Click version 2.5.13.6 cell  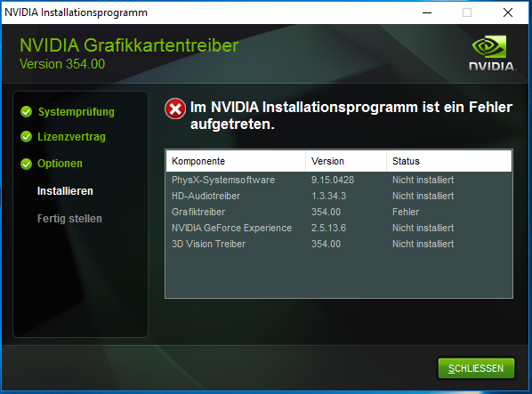point(328,228)
